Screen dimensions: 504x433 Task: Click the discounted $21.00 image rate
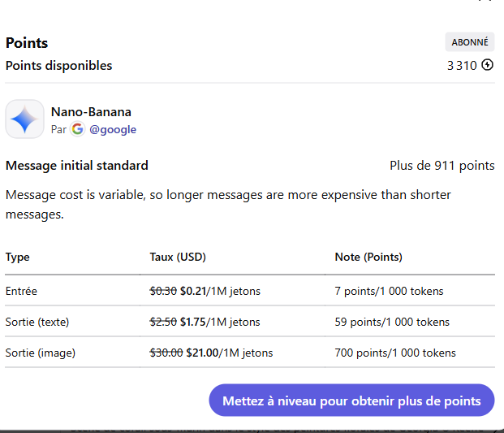click(x=202, y=353)
